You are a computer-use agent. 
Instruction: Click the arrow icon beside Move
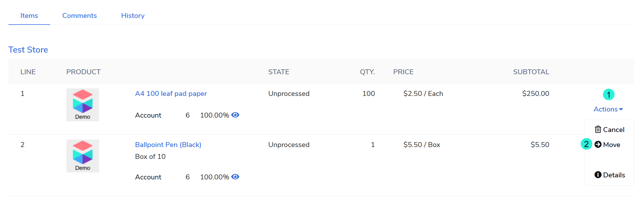[x=598, y=144]
